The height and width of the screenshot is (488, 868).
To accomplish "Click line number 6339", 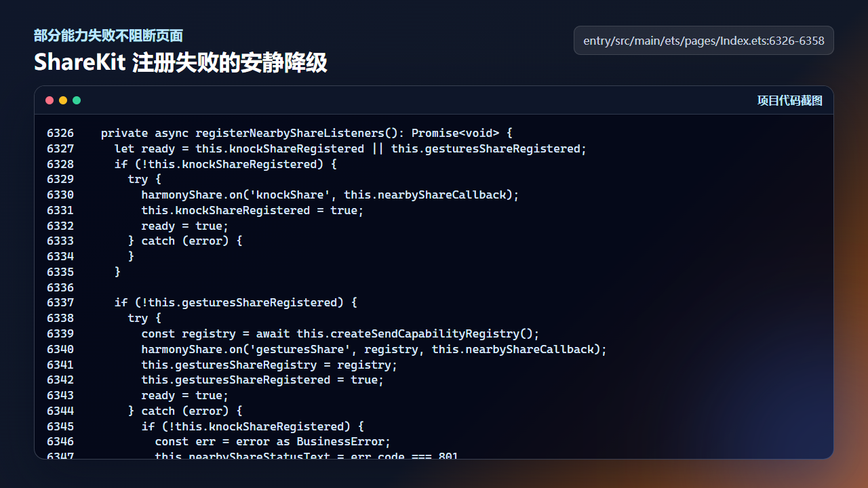I will (x=60, y=333).
